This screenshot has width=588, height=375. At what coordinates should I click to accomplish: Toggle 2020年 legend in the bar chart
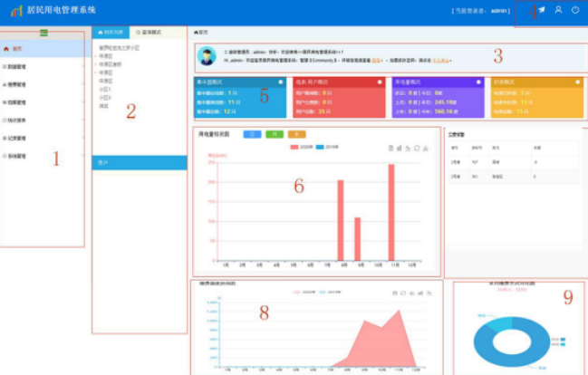pyautogui.click(x=302, y=147)
